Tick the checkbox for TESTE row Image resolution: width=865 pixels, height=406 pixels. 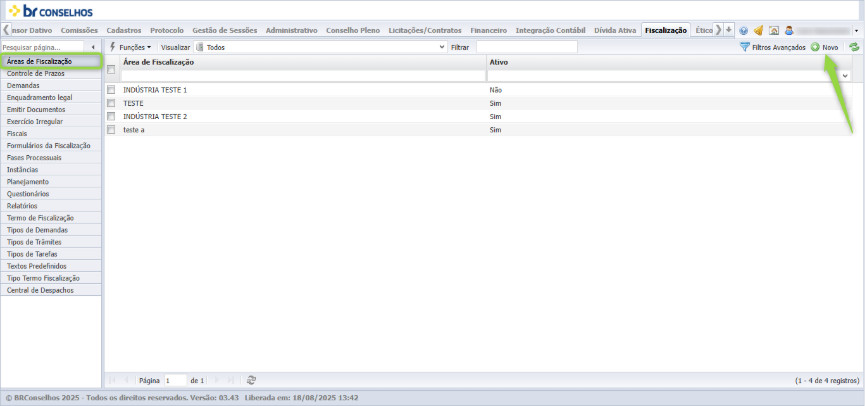pyautogui.click(x=111, y=103)
